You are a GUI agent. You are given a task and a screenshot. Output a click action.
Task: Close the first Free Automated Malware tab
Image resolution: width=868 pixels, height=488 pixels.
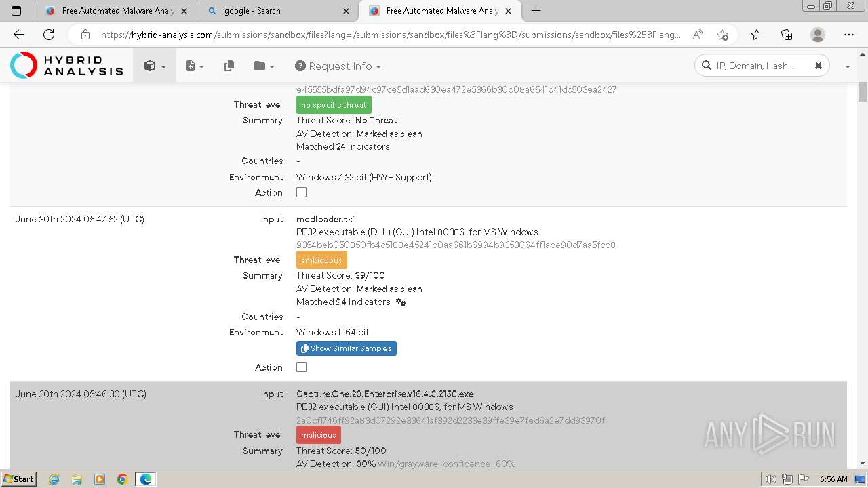coord(184,11)
